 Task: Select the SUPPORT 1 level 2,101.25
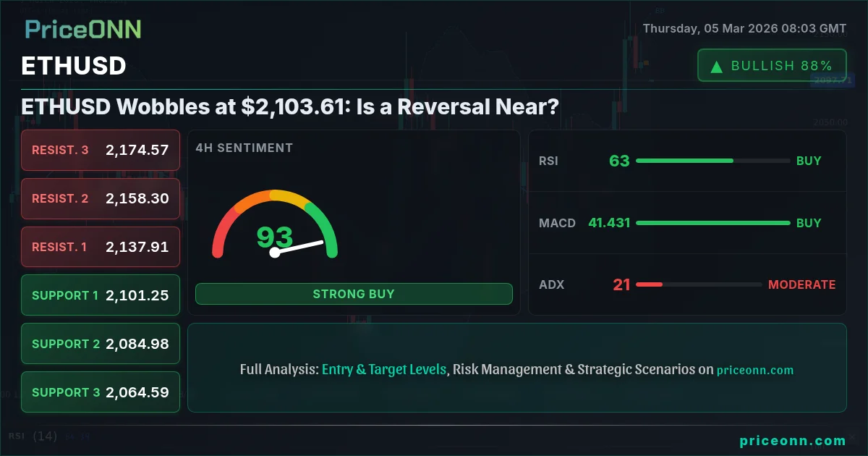pos(101,295)
